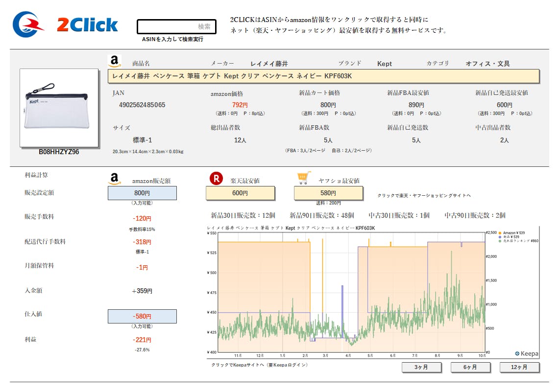The width and height of the screenshot is (559, 392).
Task: Open Yahoo Shopping lowest price 580円 button
Action: (328, 193)
